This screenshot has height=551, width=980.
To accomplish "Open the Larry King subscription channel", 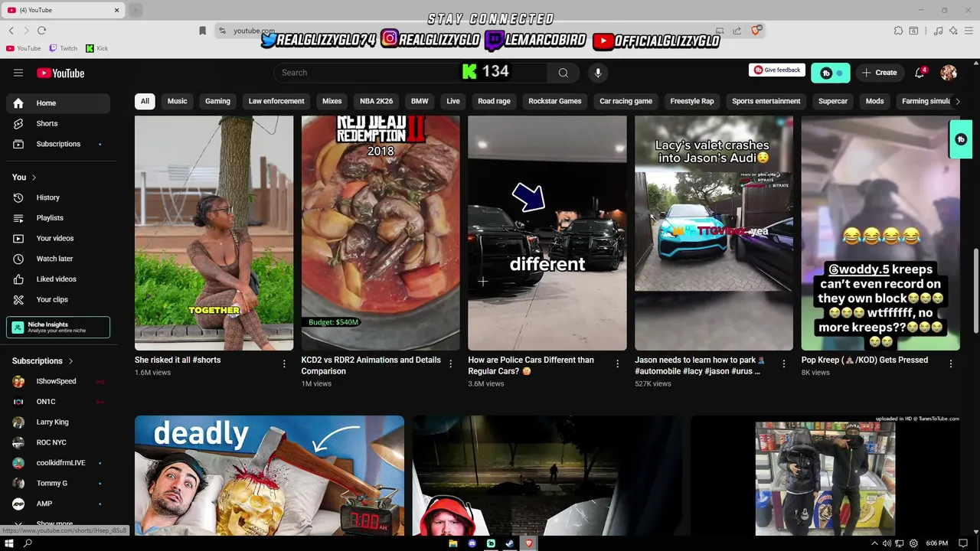I will pyautogui.click(x=58, y=422).
